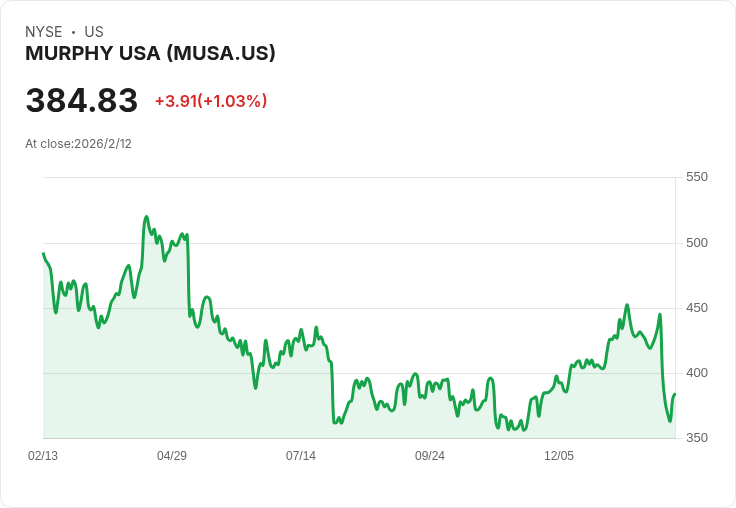Screen dimensions: 736x508
Task: Click the MURPHY USA (MUSA.US) title
Action: 150,54
